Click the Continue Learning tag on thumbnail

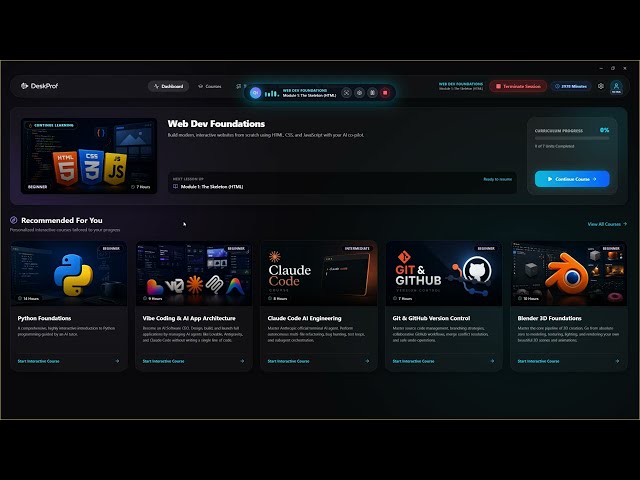[x=51, y=125]
